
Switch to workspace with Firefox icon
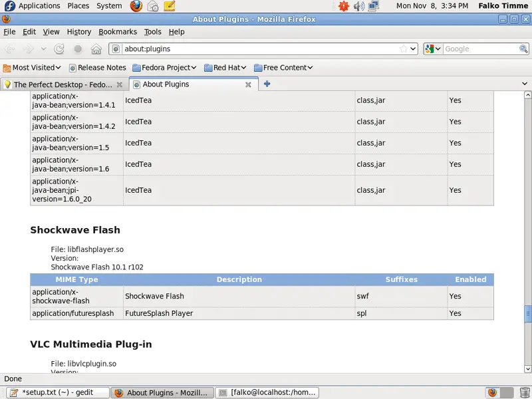pyautogui.click(x=492, y=392)
